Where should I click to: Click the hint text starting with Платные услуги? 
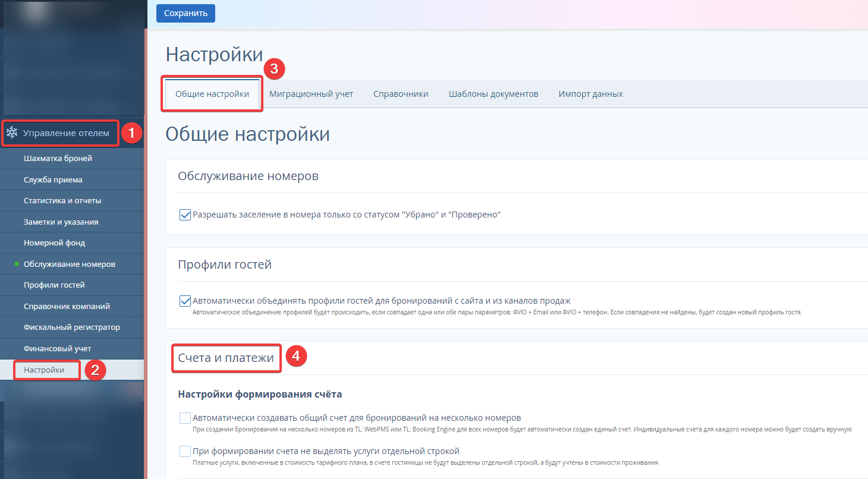[425, 462]
